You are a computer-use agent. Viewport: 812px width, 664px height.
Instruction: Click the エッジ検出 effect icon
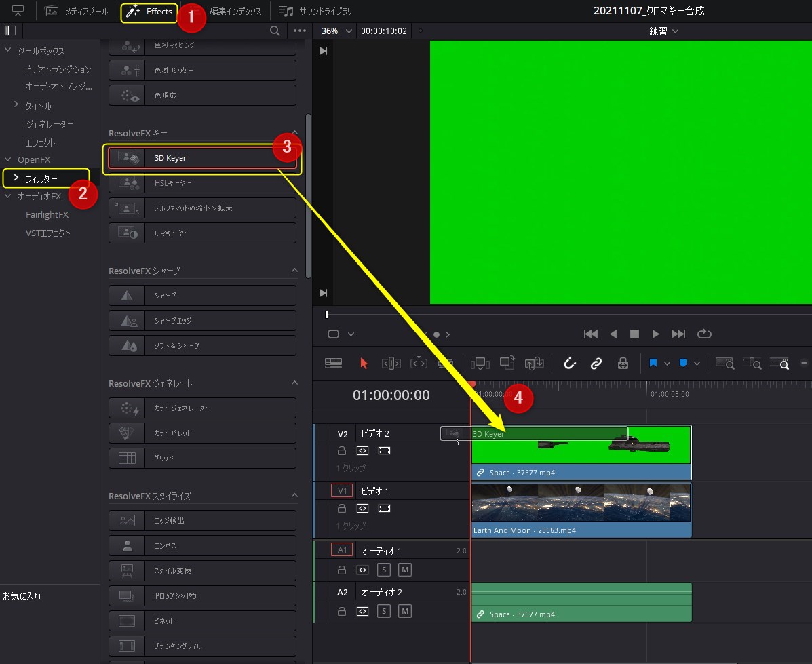[x=127, y=520]
